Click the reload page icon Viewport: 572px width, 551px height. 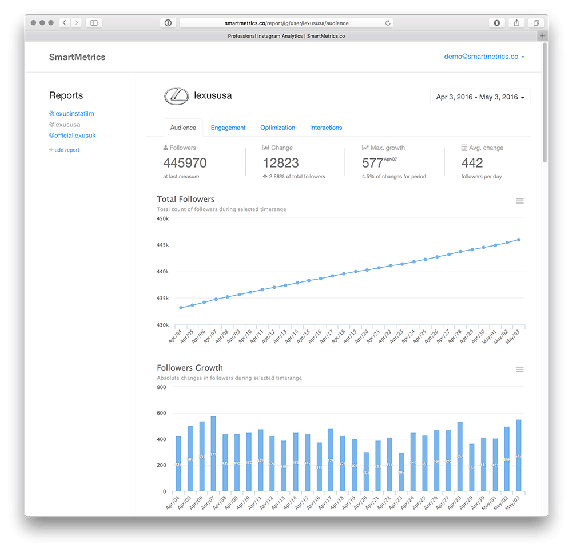pyautogui.click(x=387, y=23)
